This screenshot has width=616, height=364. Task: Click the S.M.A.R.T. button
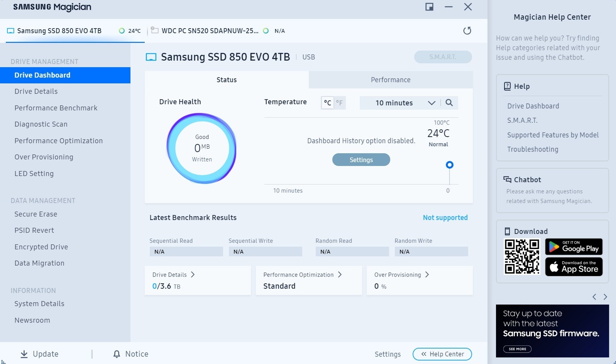pyautogui.click(x=443, y=57)
